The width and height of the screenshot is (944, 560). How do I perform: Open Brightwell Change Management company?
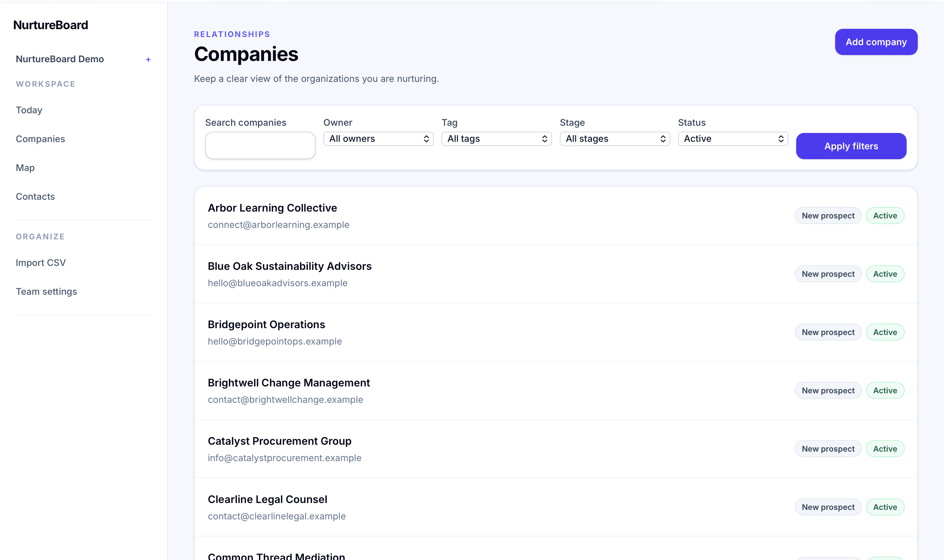tap(289, 383)
